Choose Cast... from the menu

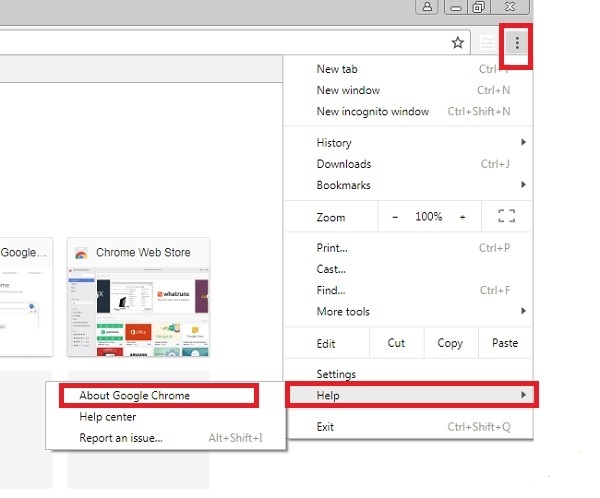(408, 269)
